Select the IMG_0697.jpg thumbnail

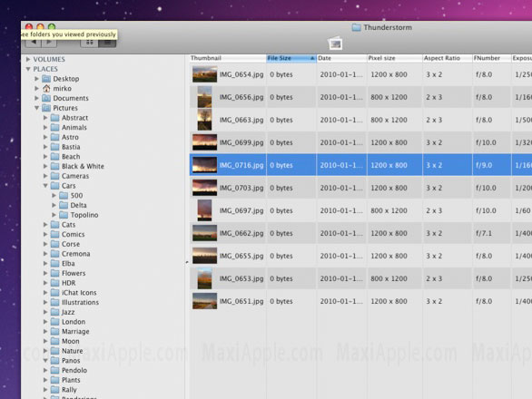204,210
